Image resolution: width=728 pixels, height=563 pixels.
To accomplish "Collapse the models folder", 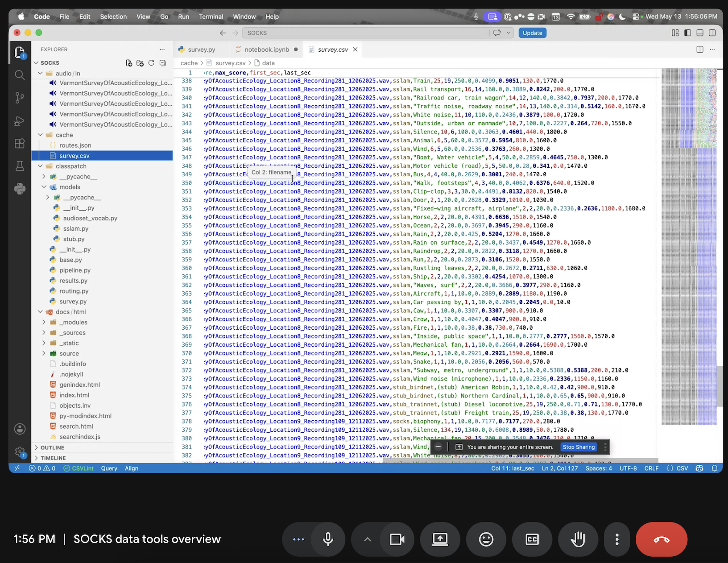I will (44, 187).
